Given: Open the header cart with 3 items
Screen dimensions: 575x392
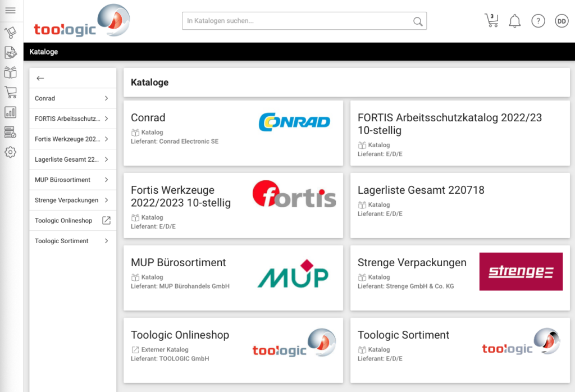Looking at the screenshot, I should click(x=492, y=20).
